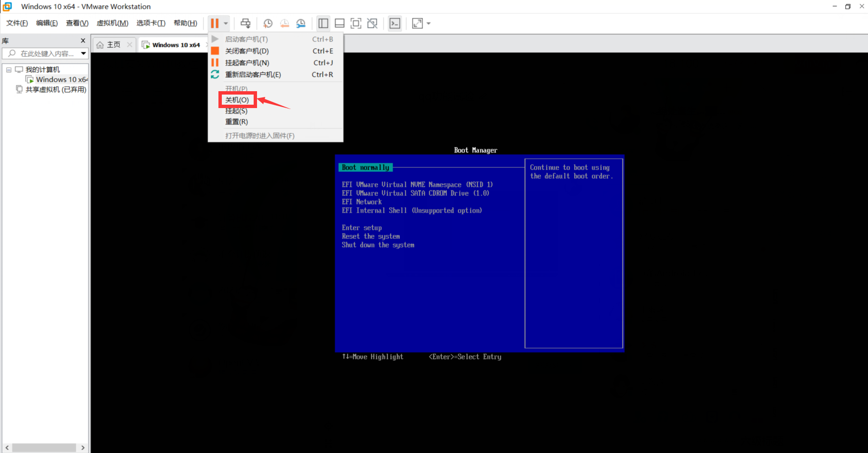Choose 关机(O) in power menu
Viewport: 868px width, 453px height.
pyautogui.click(x=237, y=100)
